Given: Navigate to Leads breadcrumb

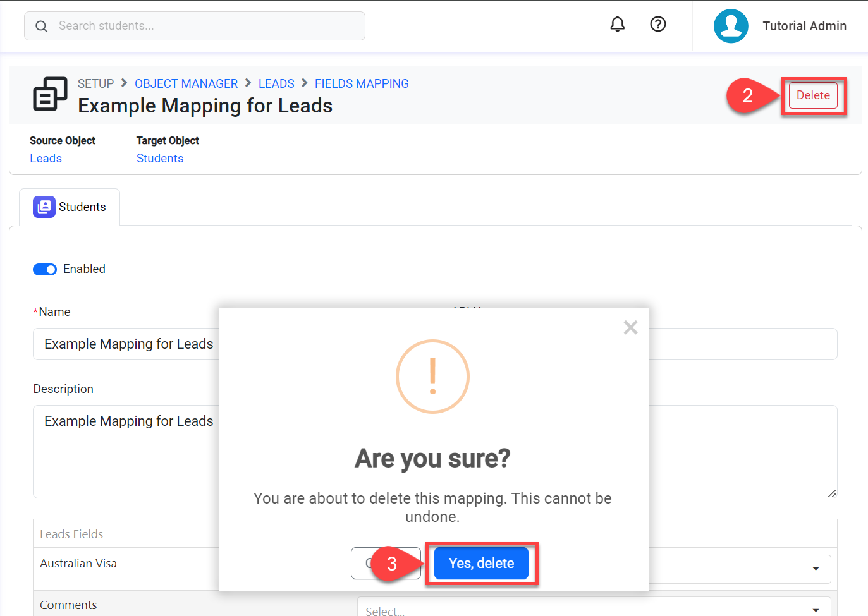Looking at the screenshot, I should [276, 83].
